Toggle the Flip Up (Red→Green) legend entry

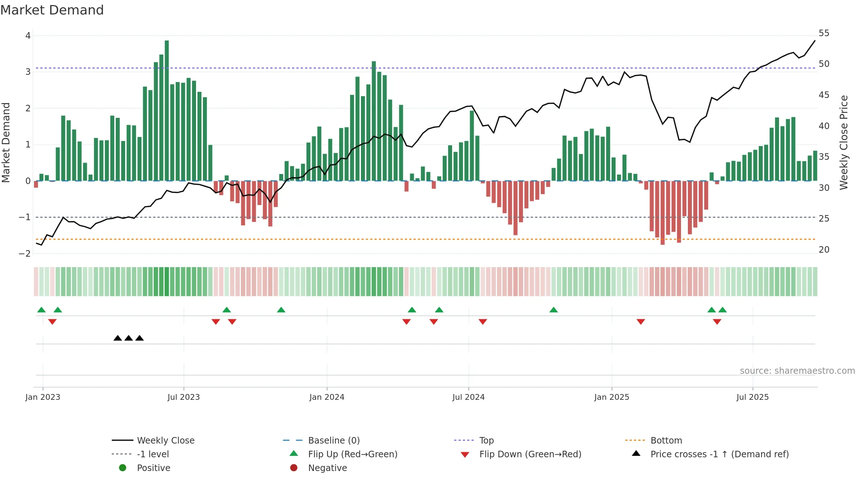coord(344,454)
